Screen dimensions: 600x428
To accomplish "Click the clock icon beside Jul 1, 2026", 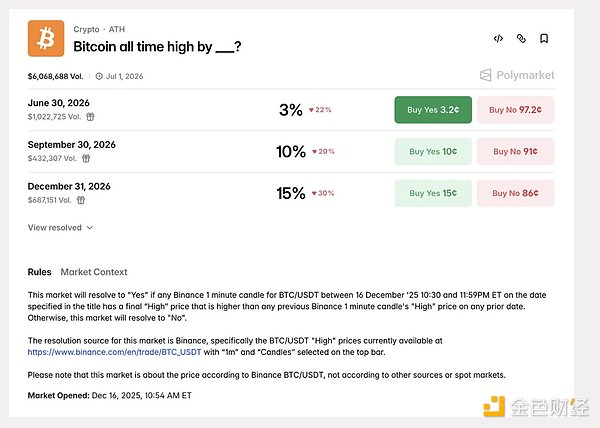I will pyautogui.click(x=99, y=75).
